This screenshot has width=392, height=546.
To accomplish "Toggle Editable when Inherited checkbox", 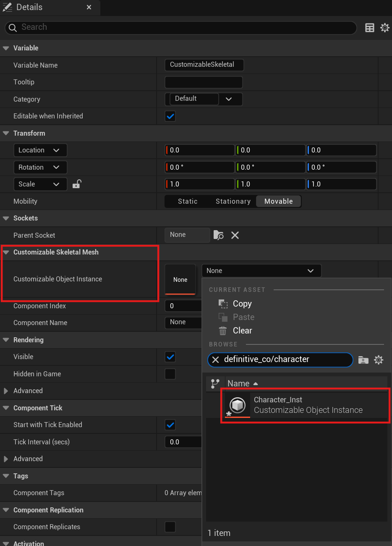I will [170, 116].
